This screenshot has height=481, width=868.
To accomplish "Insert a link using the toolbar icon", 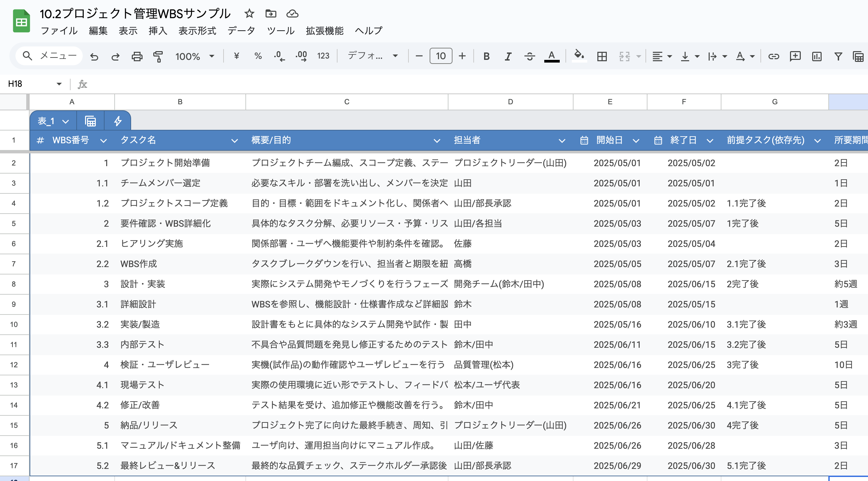I will (774, 56).
